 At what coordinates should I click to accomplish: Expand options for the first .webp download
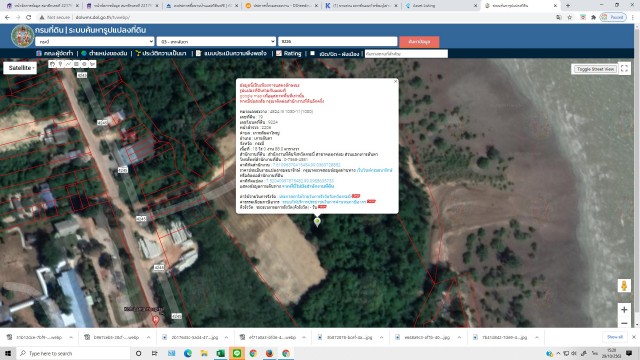[x=71, y=338]
